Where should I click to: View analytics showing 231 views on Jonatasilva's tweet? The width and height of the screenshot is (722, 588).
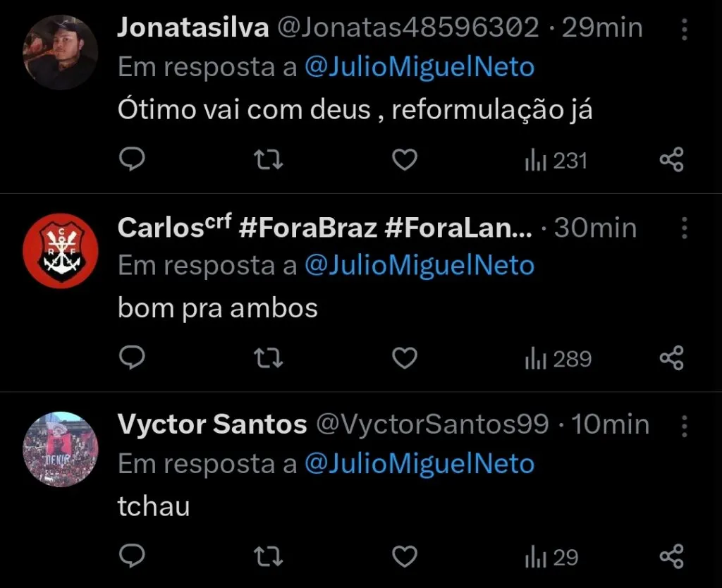[556, 159]
